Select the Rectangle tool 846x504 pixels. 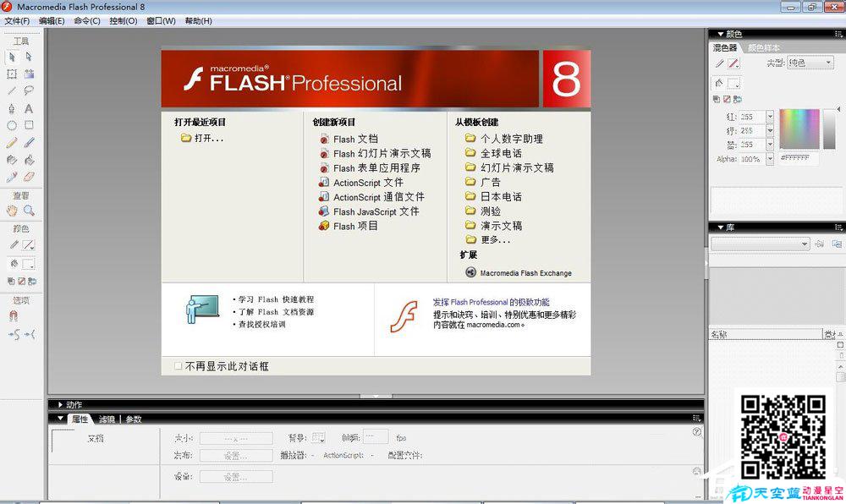29,125
